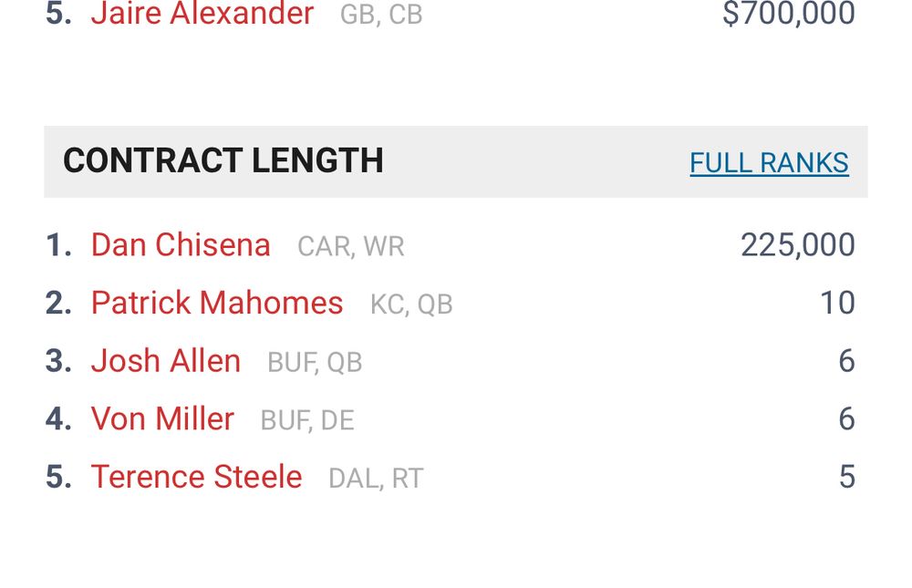Click the BUF, DE label beside Von Miller
The width and height of the screenshot is (912, 588).
(307, 420)
